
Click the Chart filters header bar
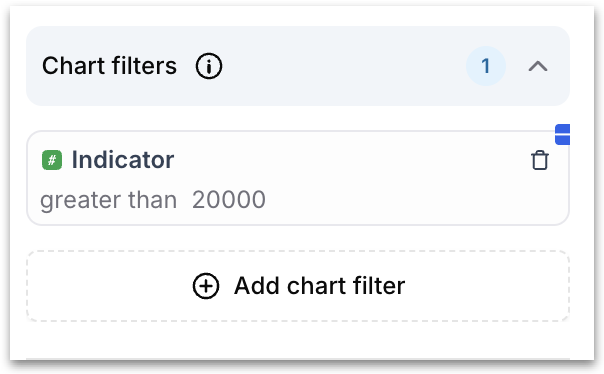tap(298, 66)
